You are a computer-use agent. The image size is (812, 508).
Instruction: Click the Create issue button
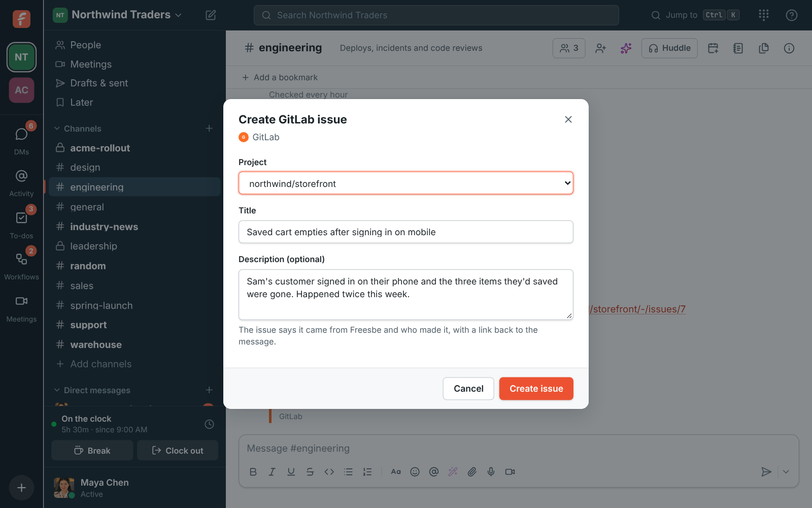536,389
